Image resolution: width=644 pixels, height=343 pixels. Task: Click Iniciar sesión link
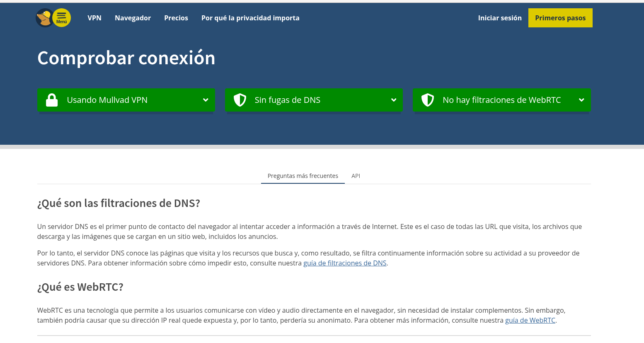tap(500, 18)
